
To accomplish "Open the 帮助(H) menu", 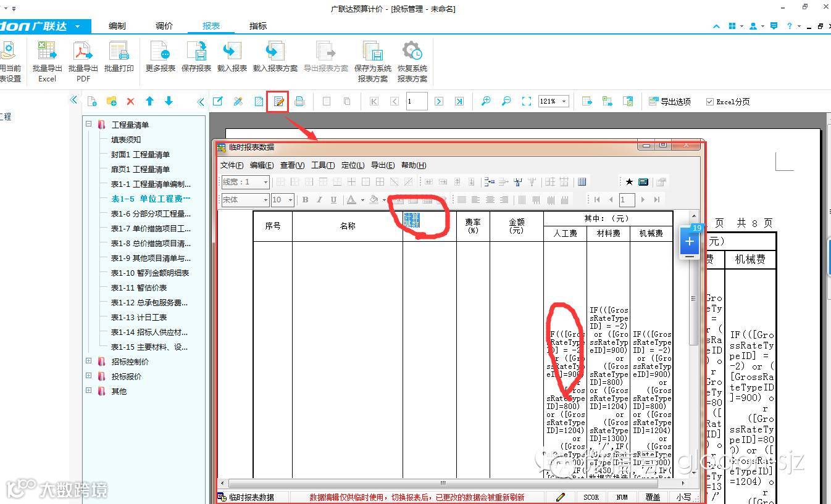I will tap(414, 165).
